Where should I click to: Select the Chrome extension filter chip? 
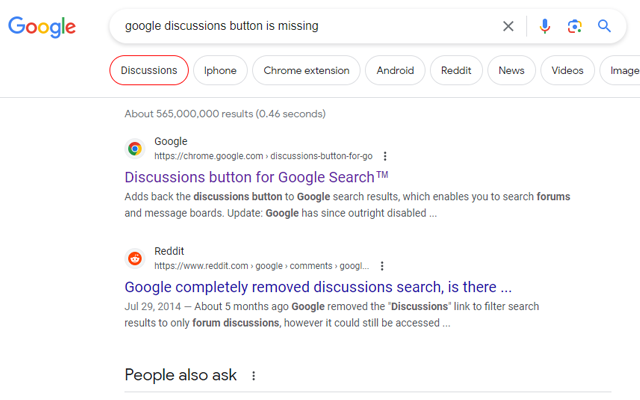pyautogui.click(x=307, y=70)
